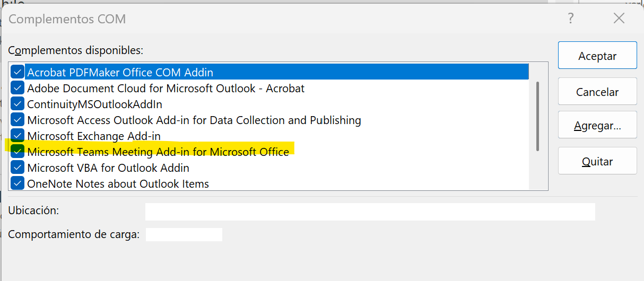Viewport: 644px width, 281px height.
Task: Click the add-in list vertical scrollbar
Action: [x=538, y=116]
